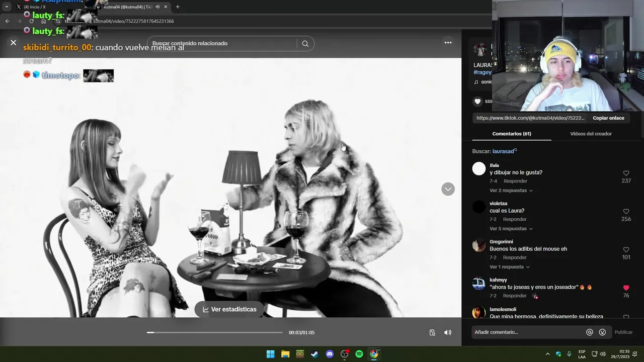The height and width of the screenshot is (362, 644).
Task: Open kahmyy's profile avatar
Action: click(478, 283)
